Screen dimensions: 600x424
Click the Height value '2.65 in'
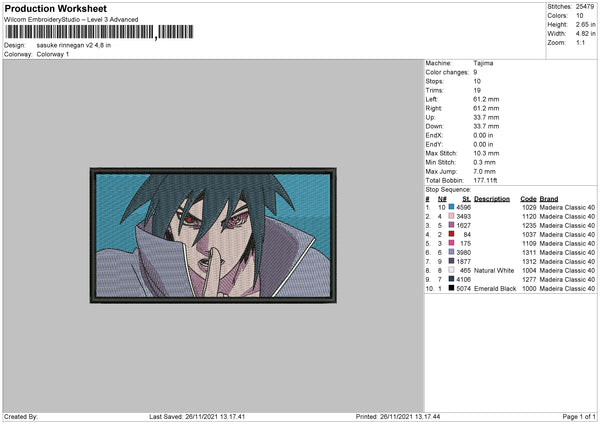pyautogui.click(x=585, y=24)
